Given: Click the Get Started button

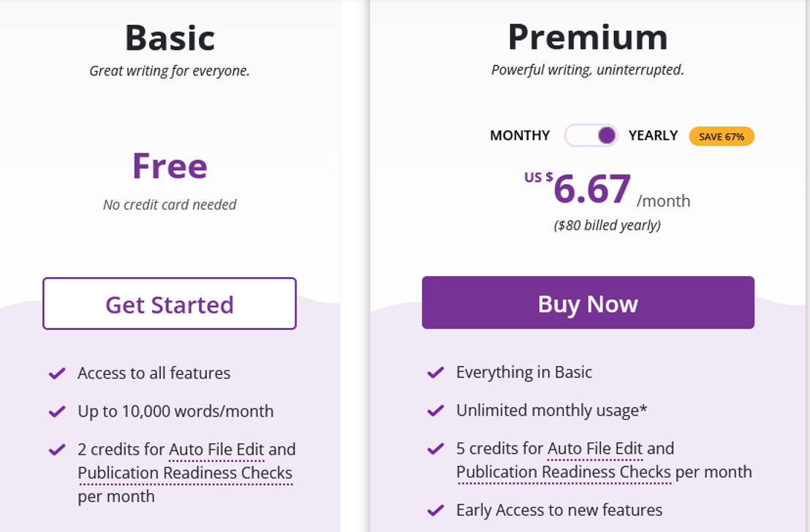Looking at the screenshot, I should click(170, 304).
